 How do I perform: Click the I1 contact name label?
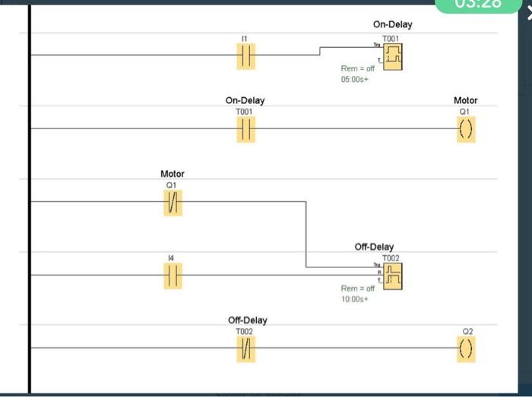tap(244, 39)
